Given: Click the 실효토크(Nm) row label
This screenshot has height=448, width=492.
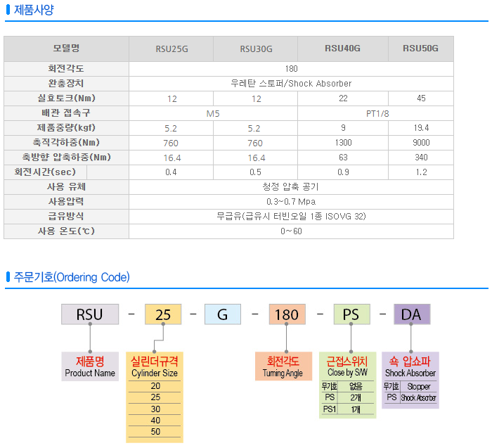Looking at the screenshot, I should click(66, 98).
